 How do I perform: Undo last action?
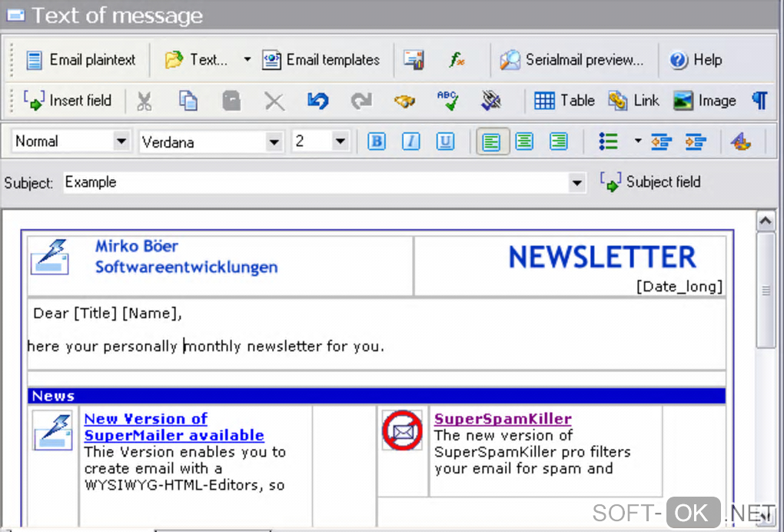317,101
